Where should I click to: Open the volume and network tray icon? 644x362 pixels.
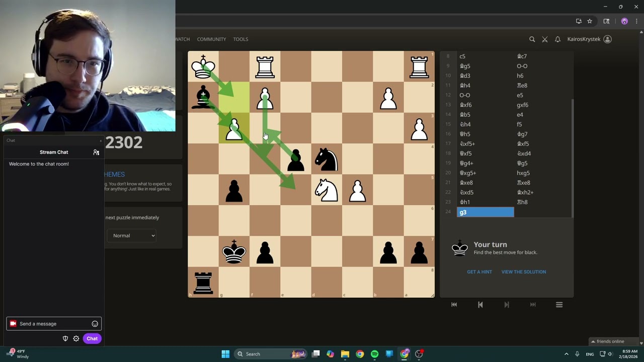pos(606,354)
